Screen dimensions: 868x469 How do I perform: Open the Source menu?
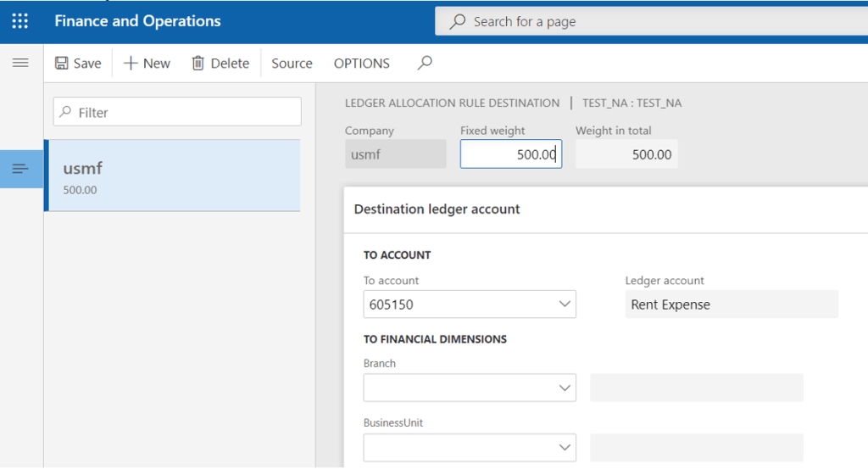coord(292,63)
